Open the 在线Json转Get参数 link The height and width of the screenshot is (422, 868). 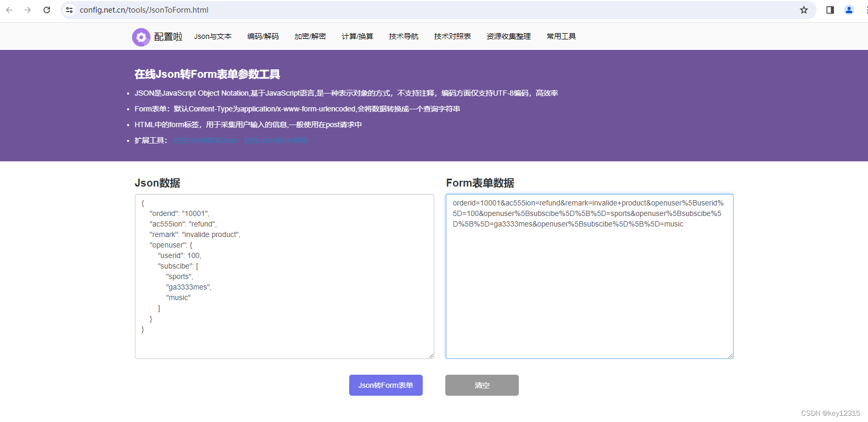coord(276,140)
